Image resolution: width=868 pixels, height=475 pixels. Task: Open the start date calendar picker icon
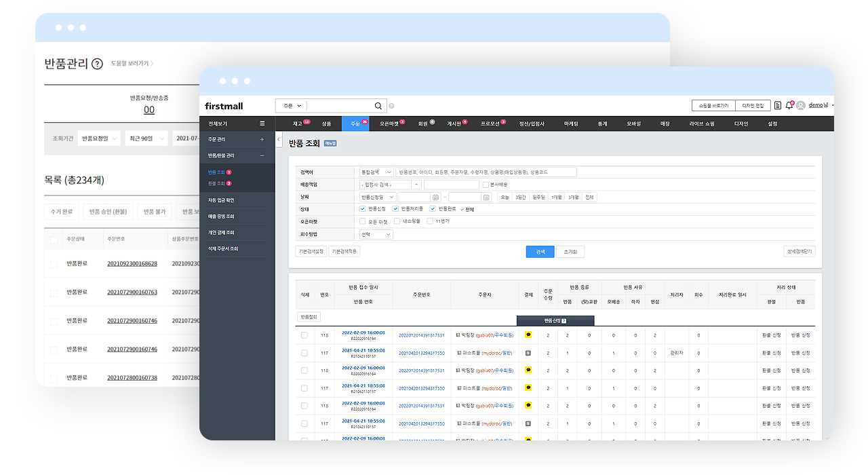coord(435,197)
